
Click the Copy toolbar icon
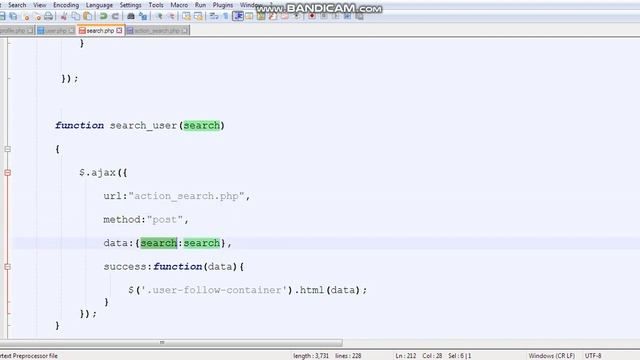pyautogui.click(x=76, y=16)
